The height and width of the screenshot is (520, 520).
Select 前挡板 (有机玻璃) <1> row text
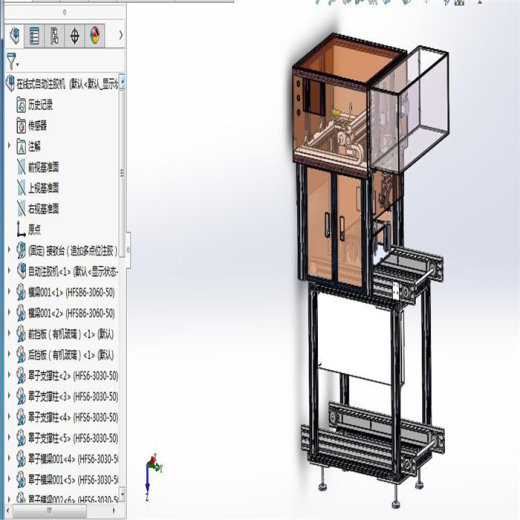(x=71, y=334)
